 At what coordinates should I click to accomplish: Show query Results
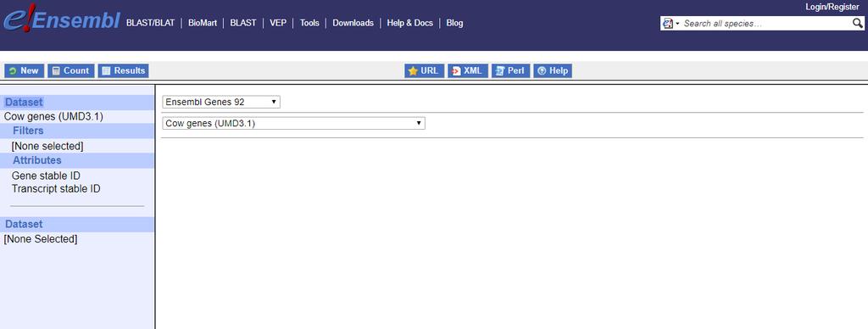(x=124, y=71)
